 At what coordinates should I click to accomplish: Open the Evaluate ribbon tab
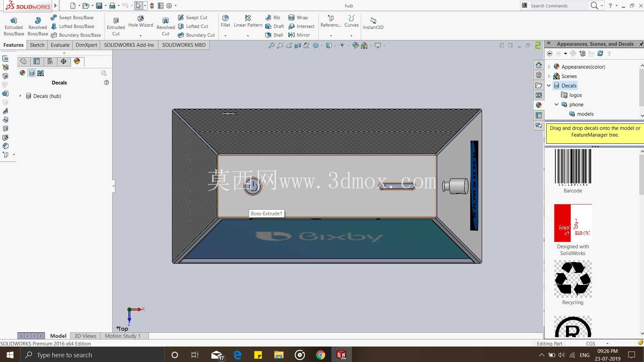pyautogui.click(x=60, y=45)
